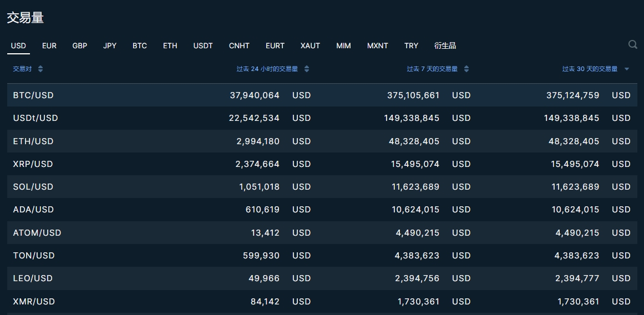
Task: Open the CNHT tab
Action: pos(239,45)
